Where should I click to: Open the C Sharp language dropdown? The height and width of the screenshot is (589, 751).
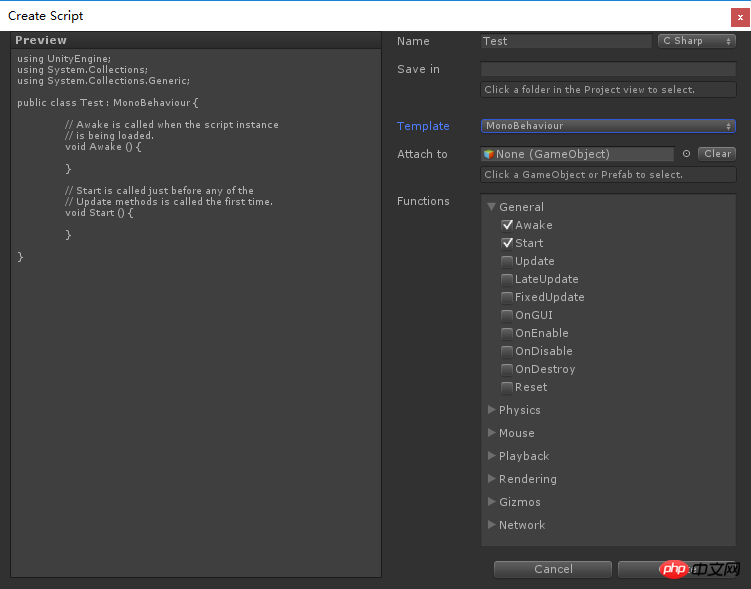point(696,41)
